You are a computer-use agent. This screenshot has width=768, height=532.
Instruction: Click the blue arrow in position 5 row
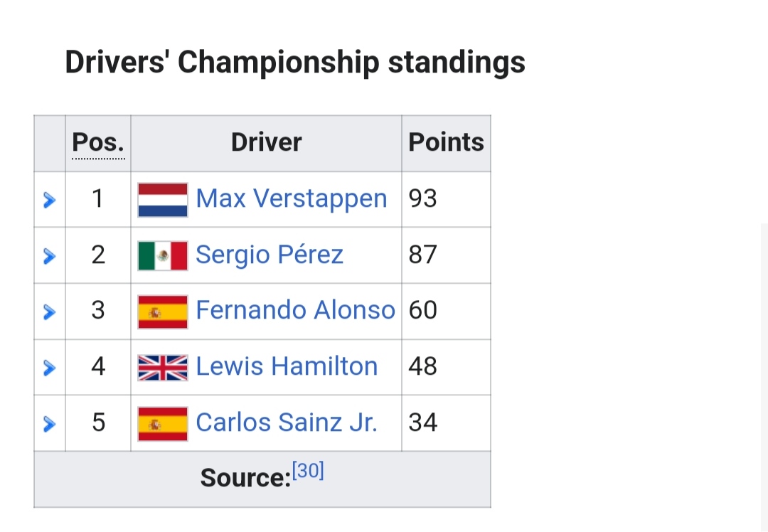pyautogui.click(x=49, y=424)
